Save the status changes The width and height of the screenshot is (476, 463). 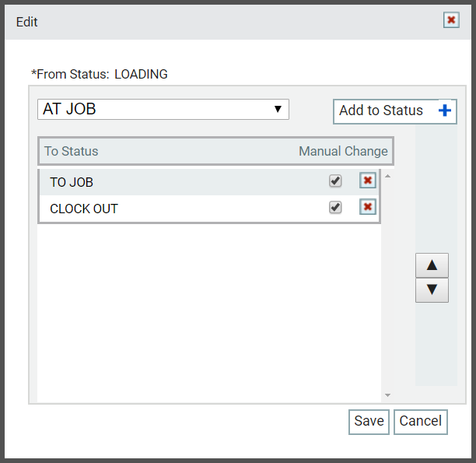tap(369, 422)
